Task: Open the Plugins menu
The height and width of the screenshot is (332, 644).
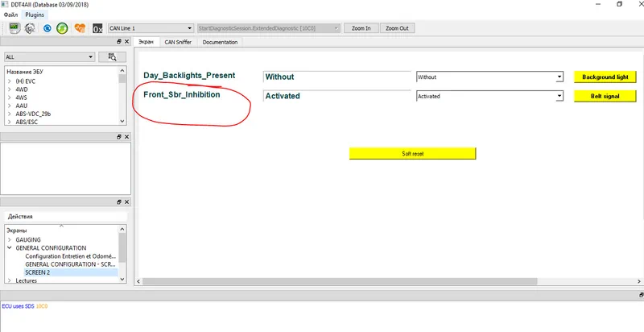Action: 35,15
